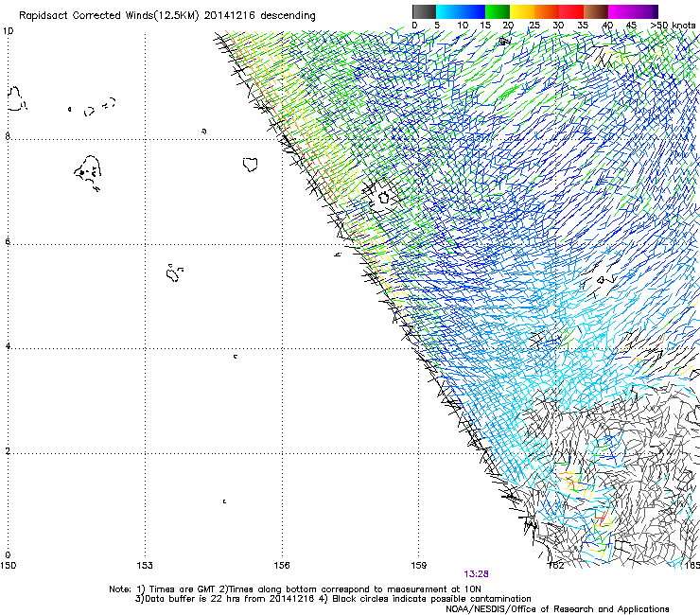Click the 'NOAA/NESDIS/Office of Research and Applications' credit
This screenshot has height=615, width=700.
pyautogui.click(x=557, y=609)
